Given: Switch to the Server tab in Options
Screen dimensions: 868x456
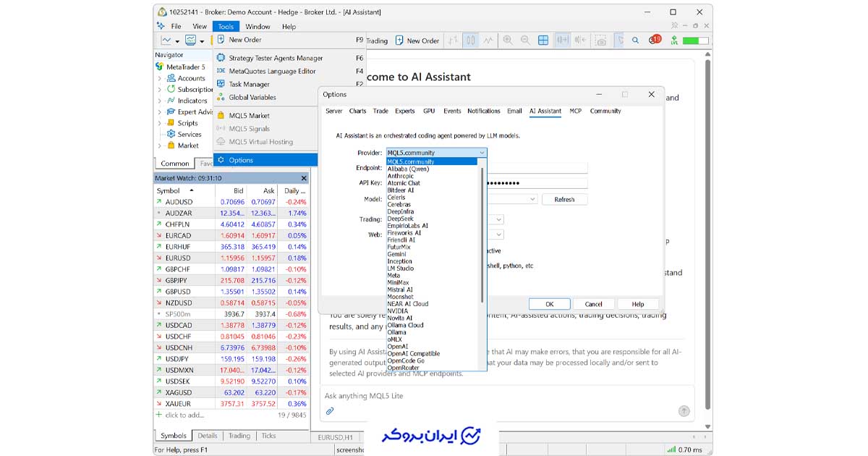Looking at the screenshot, I should coord(334,111).
